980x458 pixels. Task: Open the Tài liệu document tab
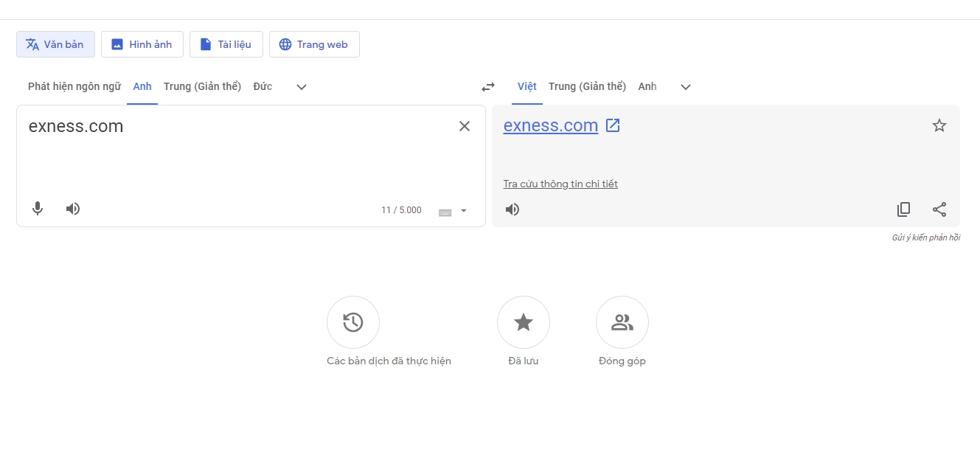coord(226,44)
